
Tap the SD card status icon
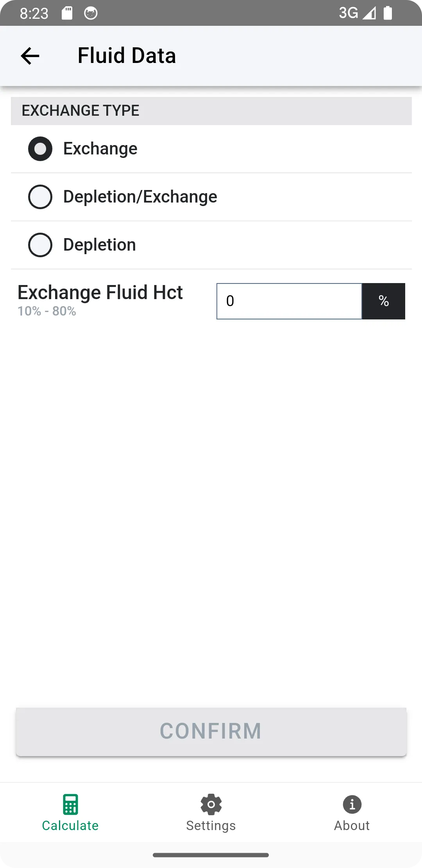(67, 13)
